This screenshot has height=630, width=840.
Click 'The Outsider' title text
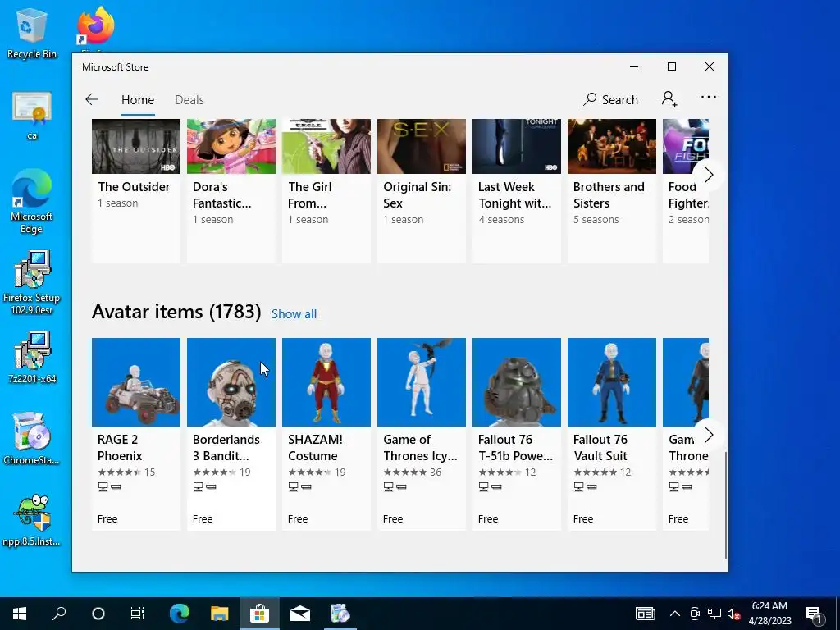(x=134, y=187)
